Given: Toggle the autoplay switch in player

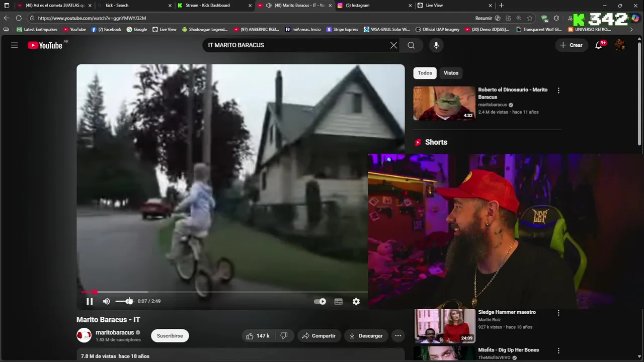Looking at the screenshot, I should [x=320, y=302].
